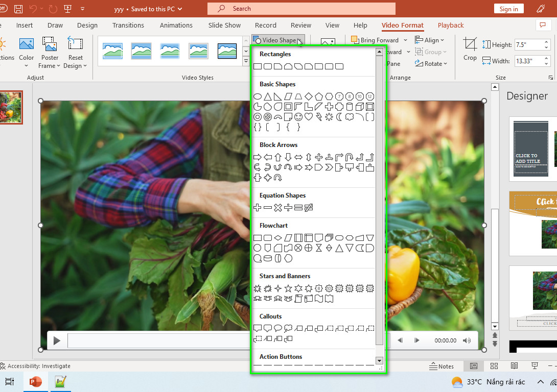Choose the smiley face shape
This screenshot has height=392, width=557.
pyautogui.click(x=298, y=117)
